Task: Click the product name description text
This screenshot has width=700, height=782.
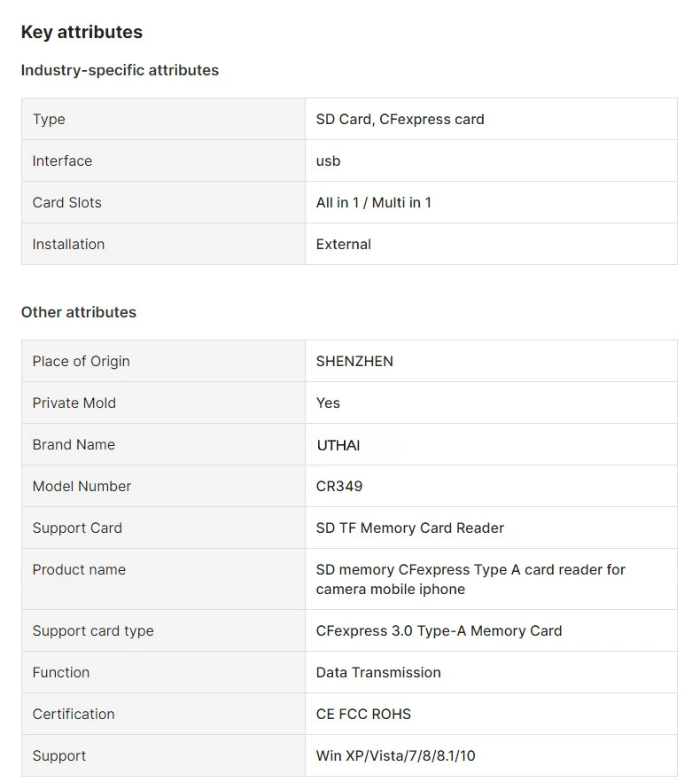Action: click(x=471, y=579)
